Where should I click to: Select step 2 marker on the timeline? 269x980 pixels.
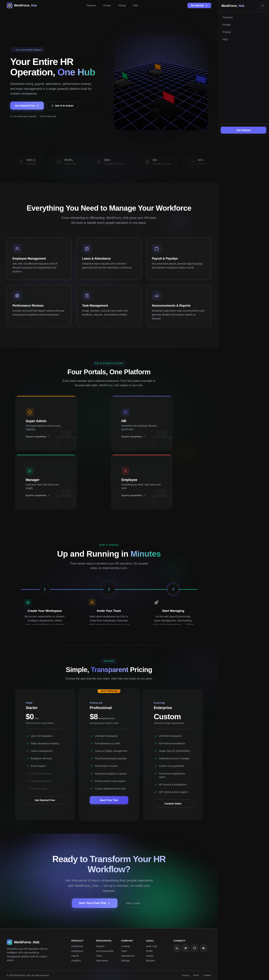pyautogui.click(x=109, y=589)
